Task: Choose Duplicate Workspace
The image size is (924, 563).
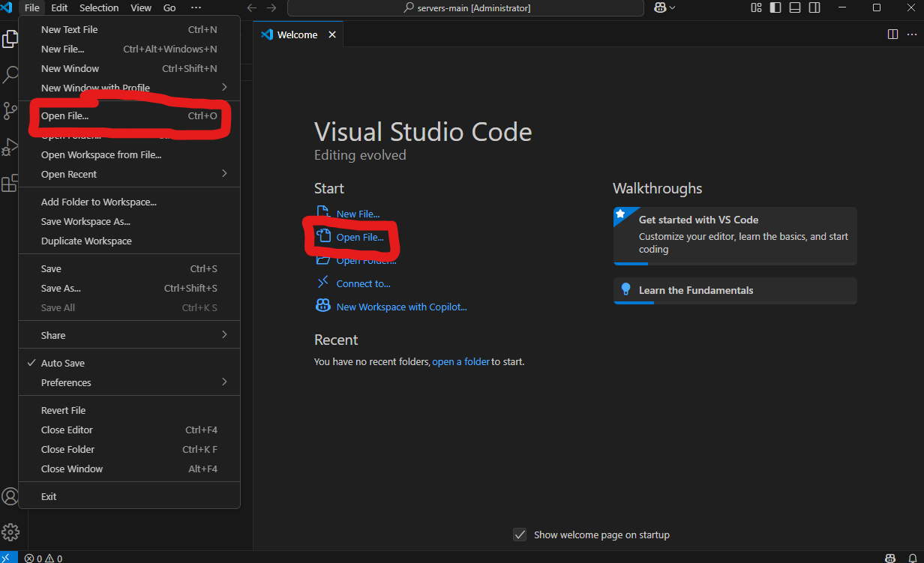Action: click(x=129, y=241)
